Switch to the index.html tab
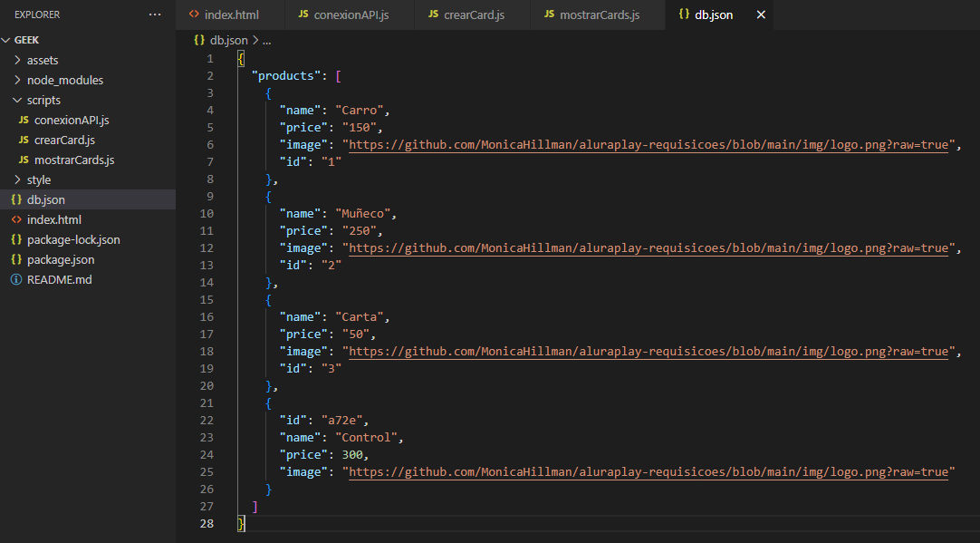The width and height of the screenshot is (980, 543). (231, 15)
